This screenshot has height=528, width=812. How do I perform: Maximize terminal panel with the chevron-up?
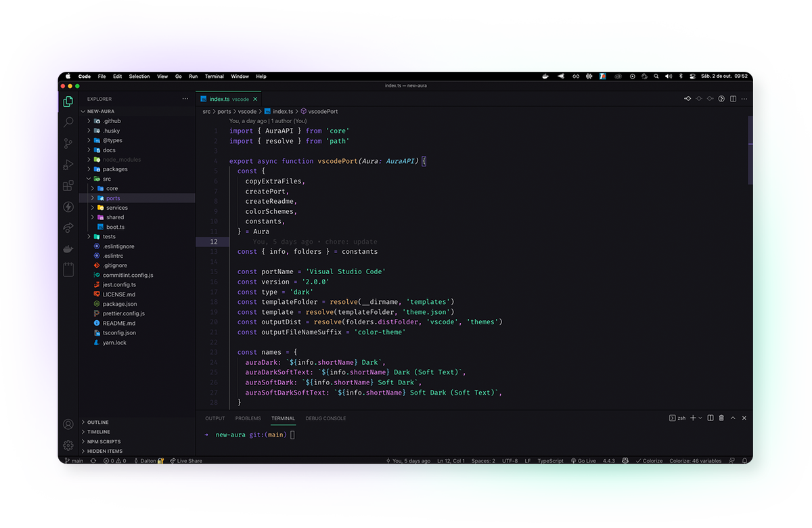[x=734, y=418]
